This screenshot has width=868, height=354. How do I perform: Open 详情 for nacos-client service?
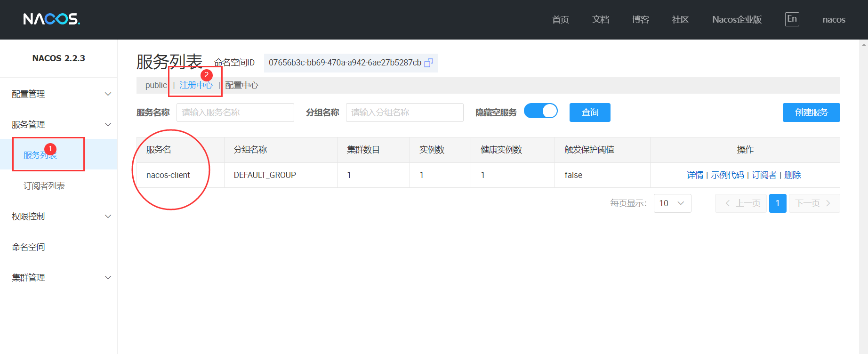pyautogui.click(x=695, y=175)
